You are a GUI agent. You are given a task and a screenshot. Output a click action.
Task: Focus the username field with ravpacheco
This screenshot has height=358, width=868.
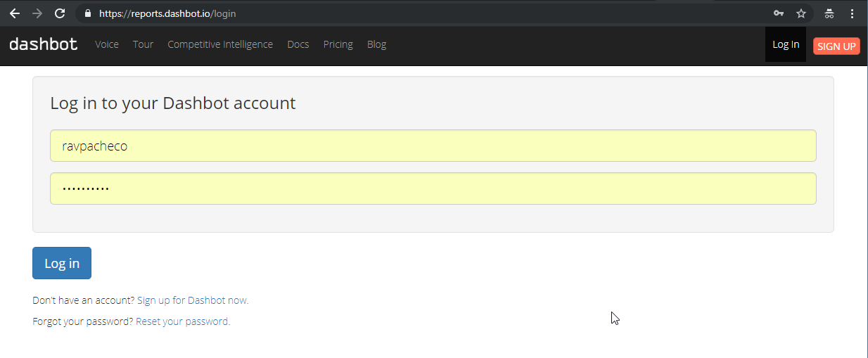point(433,146)
